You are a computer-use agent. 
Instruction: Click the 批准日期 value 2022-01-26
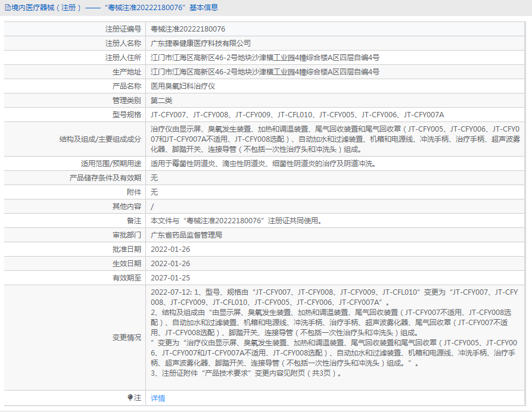click(170, 249)
